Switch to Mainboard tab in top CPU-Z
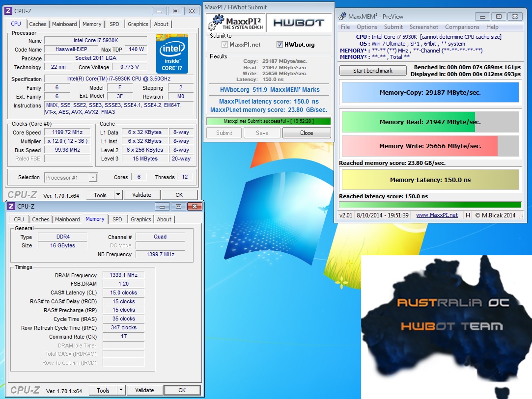The height and width of the screenshot is (399, 532). 64,24
